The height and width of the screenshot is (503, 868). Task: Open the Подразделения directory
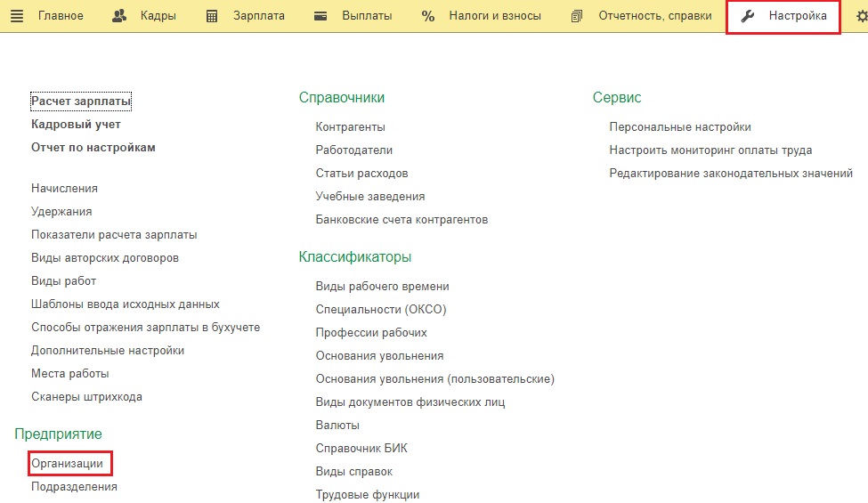(x=74, y=487)
